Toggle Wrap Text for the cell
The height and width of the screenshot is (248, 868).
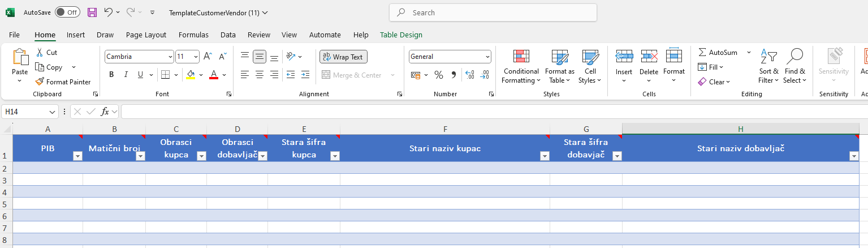(x=343, y=57)
